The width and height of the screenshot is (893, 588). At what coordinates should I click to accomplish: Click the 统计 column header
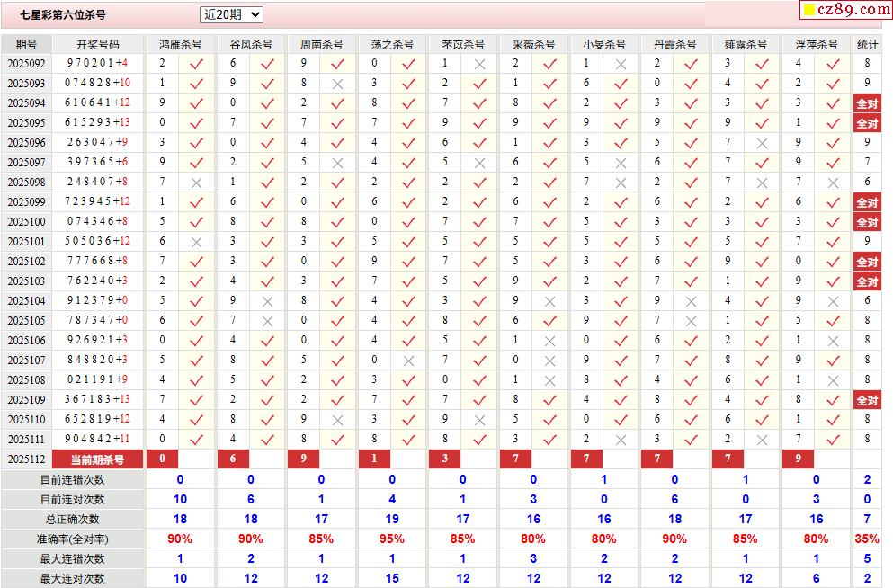pos(867,44)
